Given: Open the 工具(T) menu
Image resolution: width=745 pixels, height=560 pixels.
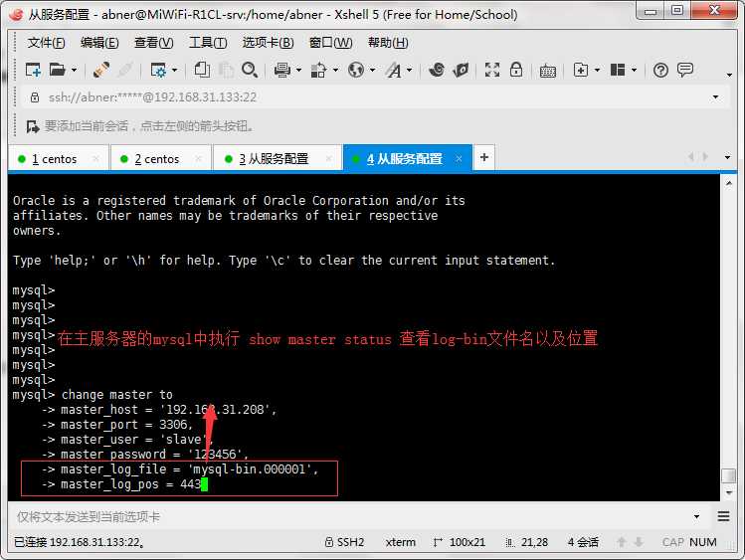Looking at the screenshot, I should coord(208,43).
